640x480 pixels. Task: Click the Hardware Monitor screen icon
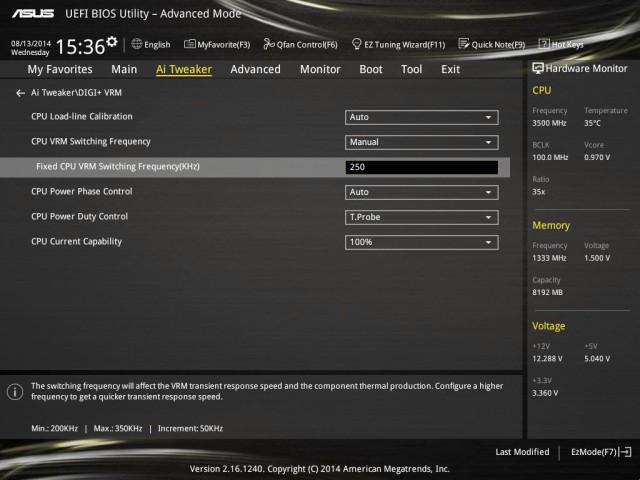click(538, 68)
